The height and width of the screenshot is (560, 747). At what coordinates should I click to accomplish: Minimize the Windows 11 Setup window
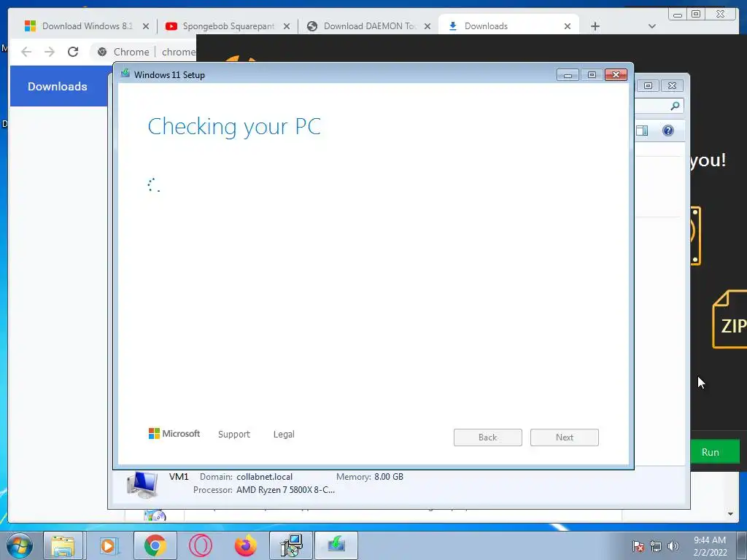tap(568, 75)
